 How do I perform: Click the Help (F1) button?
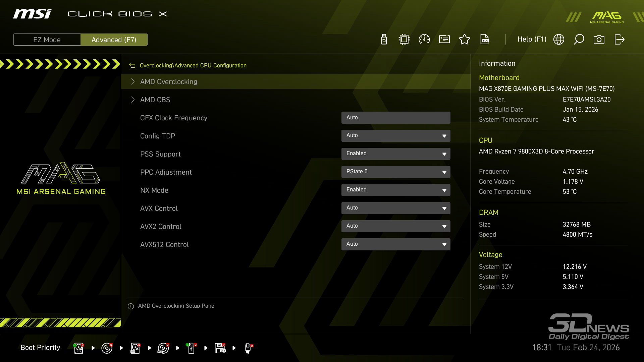532,40
